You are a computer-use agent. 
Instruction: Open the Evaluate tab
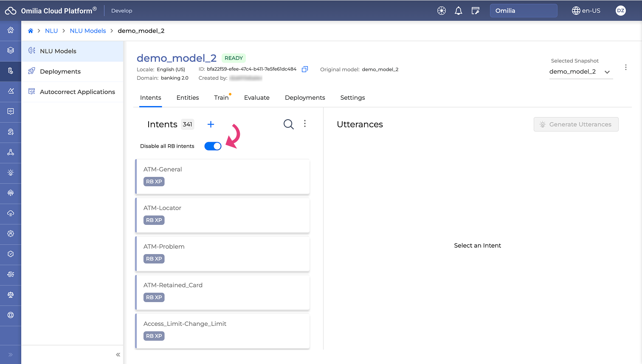click(257, 98)
